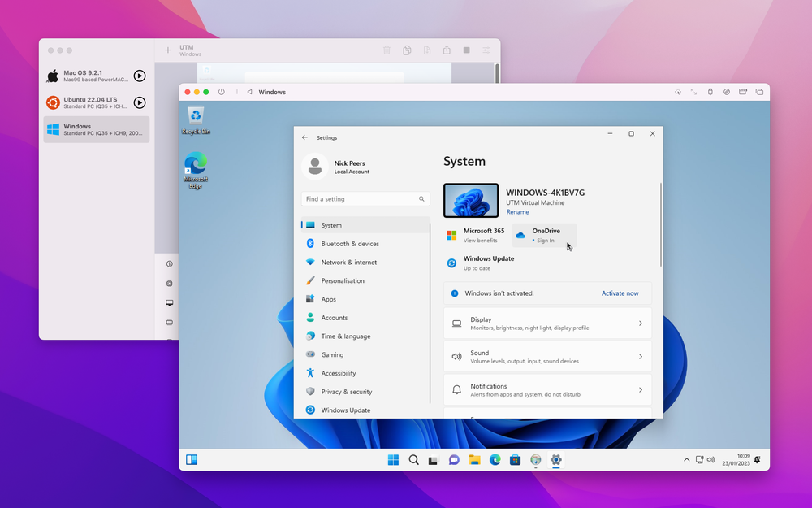Click the Microsoft Store taskbar icon
Image resolution: width=812 pixels, height=508 pixels.
click(x=515, y=460)
